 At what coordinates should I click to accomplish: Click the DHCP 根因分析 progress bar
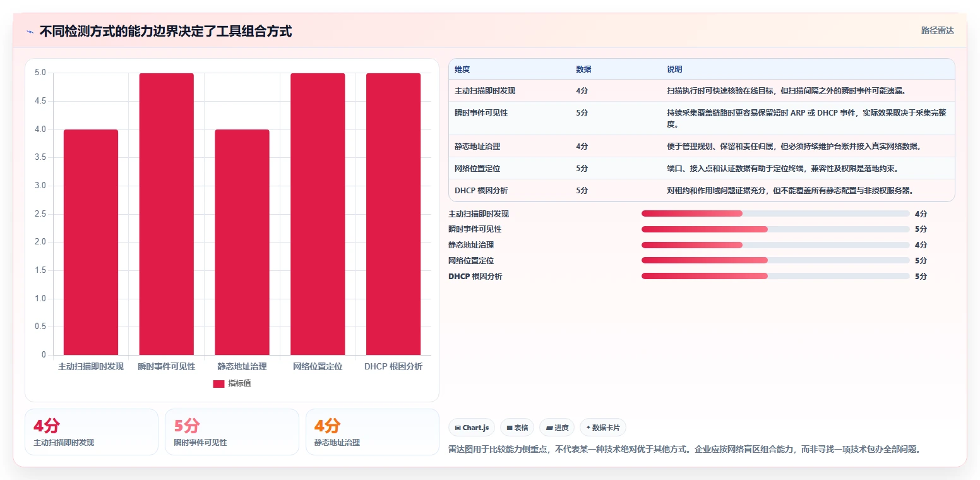[x=775, y=276]
